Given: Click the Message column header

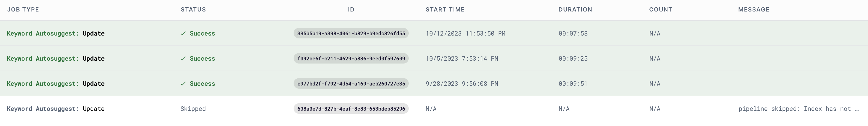Looking at the screenshot, I should (x=753, y=9).
